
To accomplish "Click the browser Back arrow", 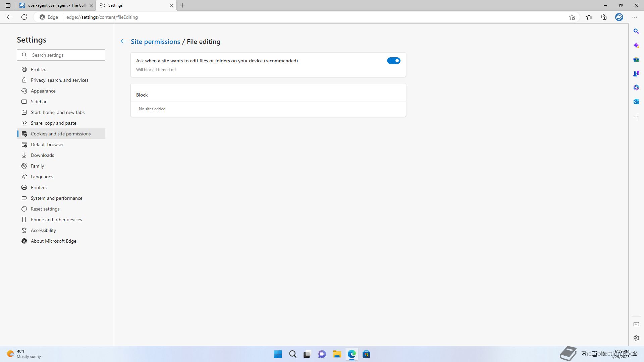I will [9, 17].
